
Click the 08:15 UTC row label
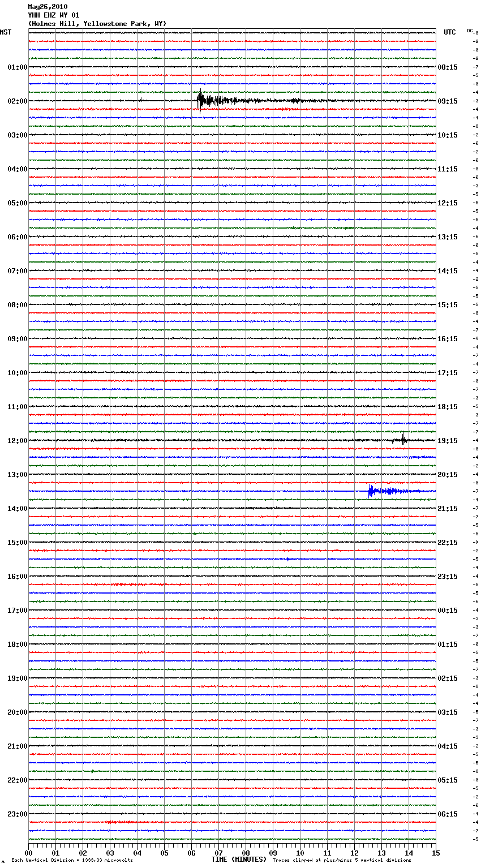[x=448, y=67]
